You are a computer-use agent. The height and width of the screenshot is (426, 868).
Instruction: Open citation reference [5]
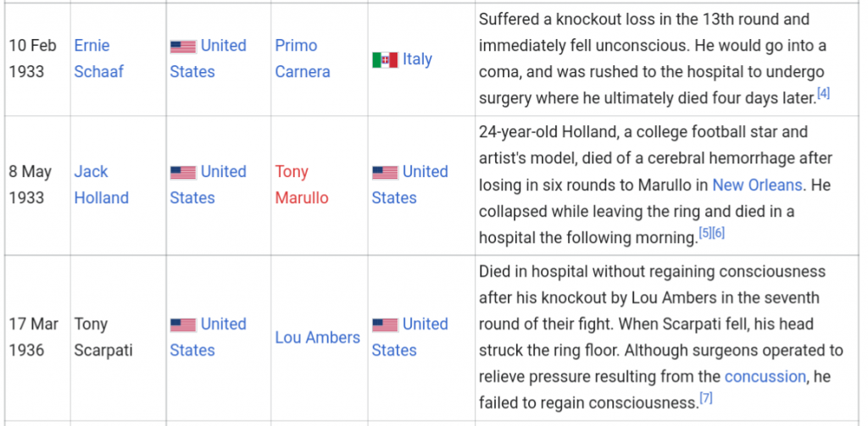(704, 233)
